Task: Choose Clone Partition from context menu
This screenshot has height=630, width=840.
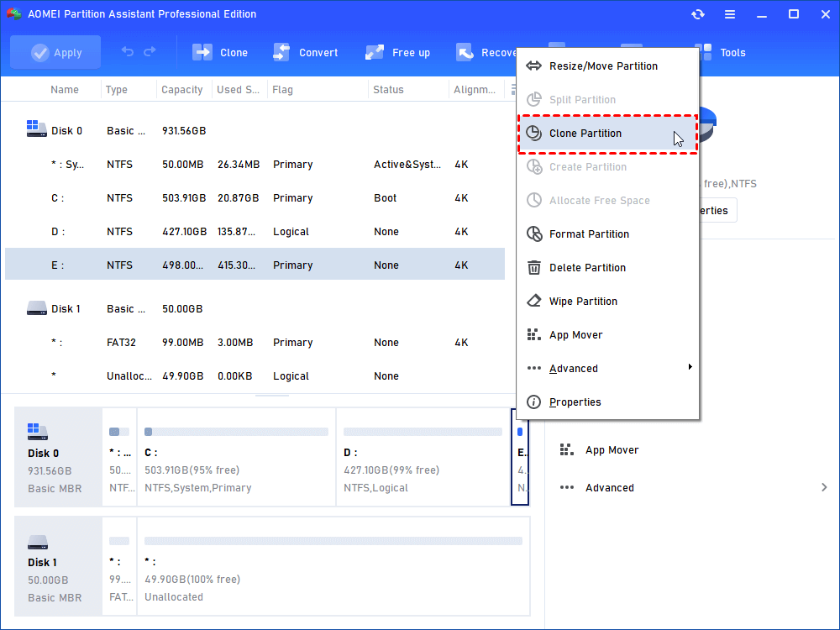Action: click(x=607, y=134)
